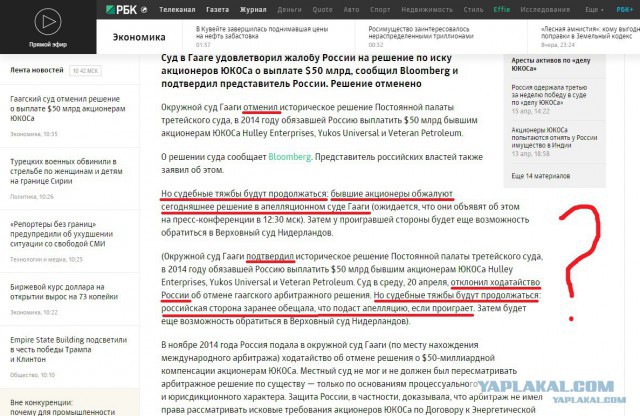
Task: Open «Аресты активов по делу ЮКОСа» topic
Action: (551, 64)
